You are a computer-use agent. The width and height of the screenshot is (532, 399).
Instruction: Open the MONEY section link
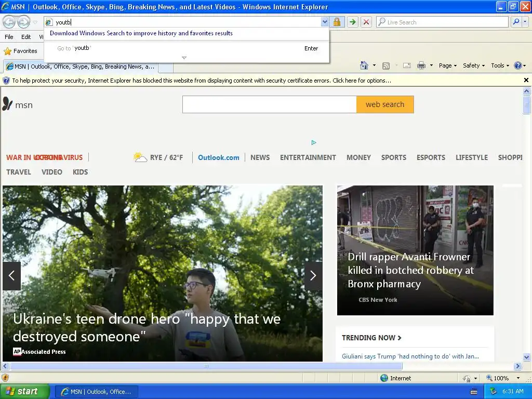click(358, 157)
